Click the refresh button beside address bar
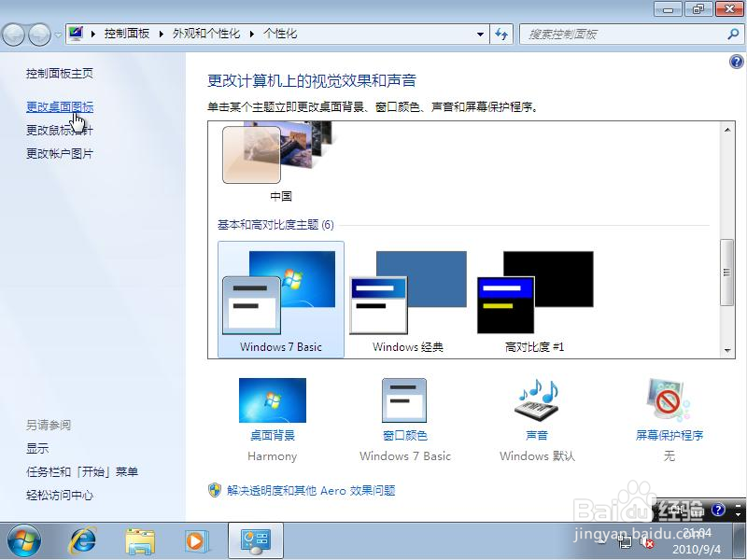The height and width of the screenshot is (560, 747). 501,35
